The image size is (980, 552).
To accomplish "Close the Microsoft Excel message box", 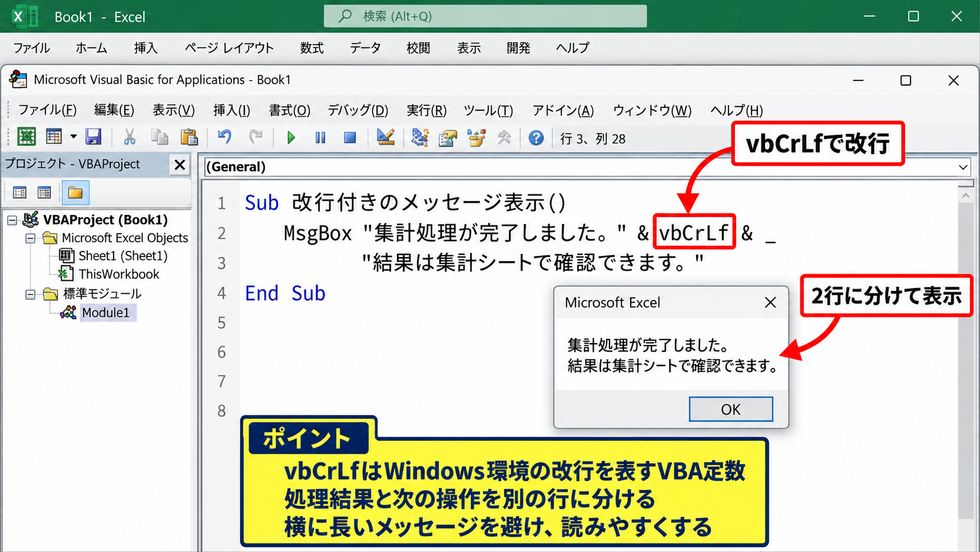I will point(770,303).
